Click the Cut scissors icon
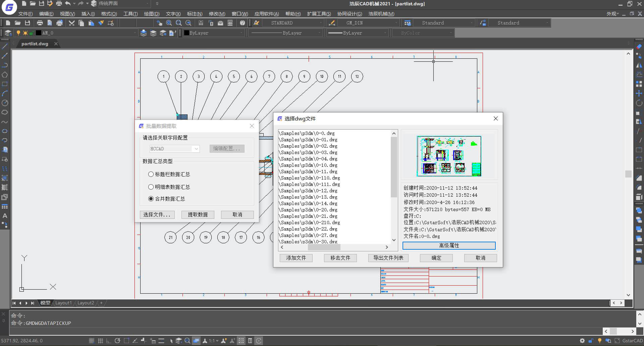644x346 pixels. [71, 23]
